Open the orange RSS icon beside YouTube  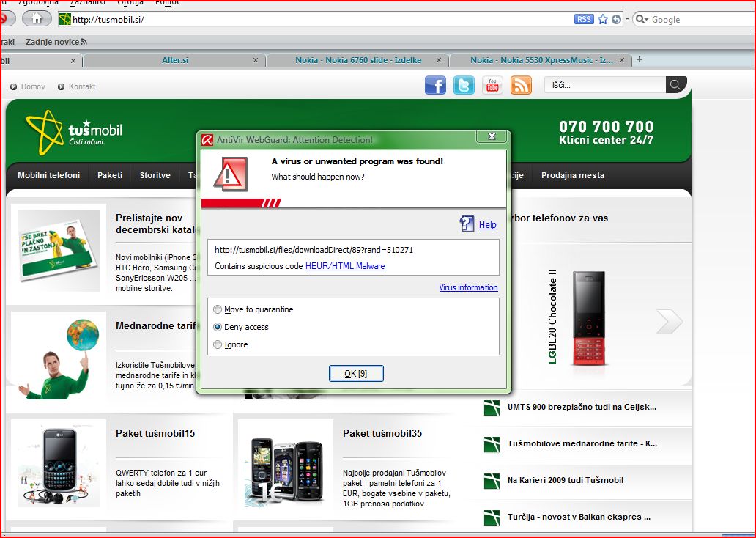pyautogui.click(x=521, y=86)
